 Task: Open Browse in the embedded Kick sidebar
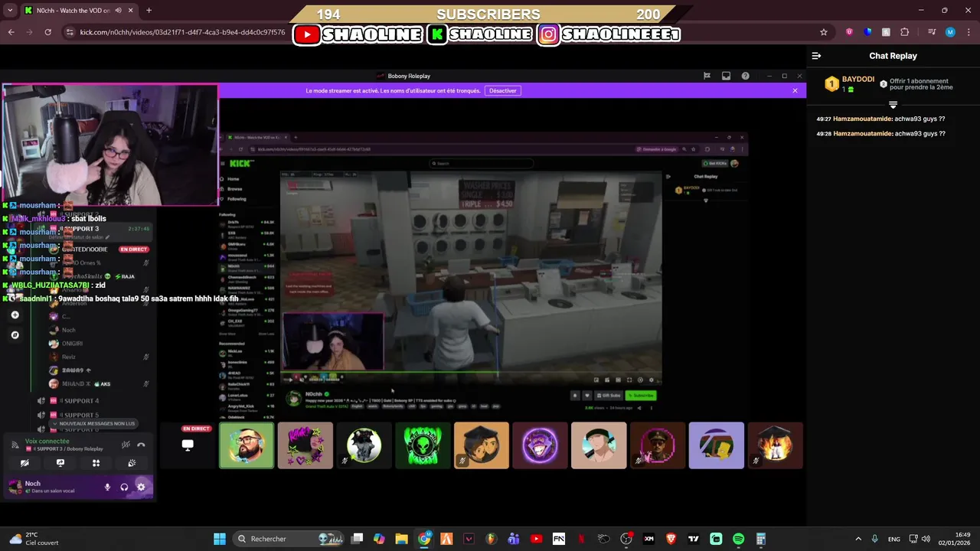pyautogui.click(x=234, y=189)
